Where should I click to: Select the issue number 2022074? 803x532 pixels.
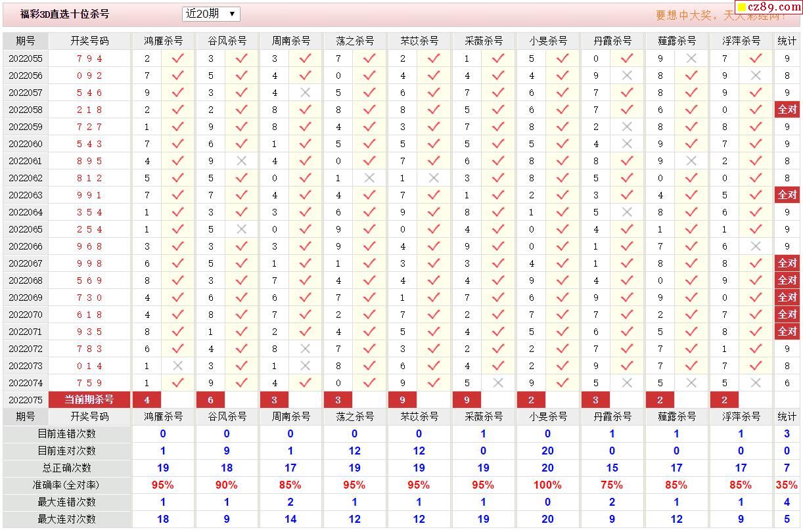tap(26, 383)
